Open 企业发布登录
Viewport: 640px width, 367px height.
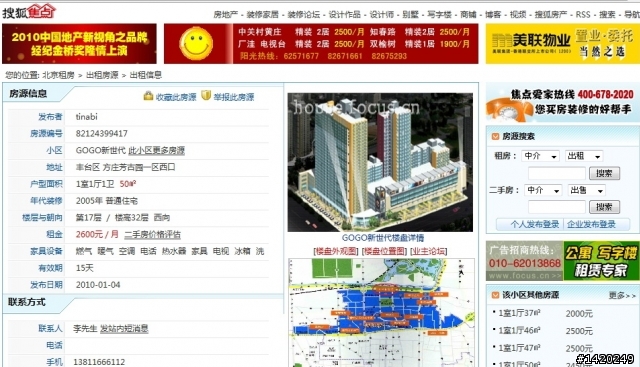pos(591,224)
